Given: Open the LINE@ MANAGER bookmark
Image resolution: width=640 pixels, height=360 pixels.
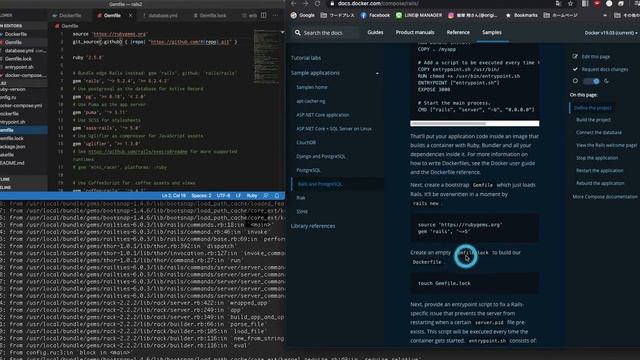Looking at the screenshot, I should pyautogui.click(x=419, y=16).
